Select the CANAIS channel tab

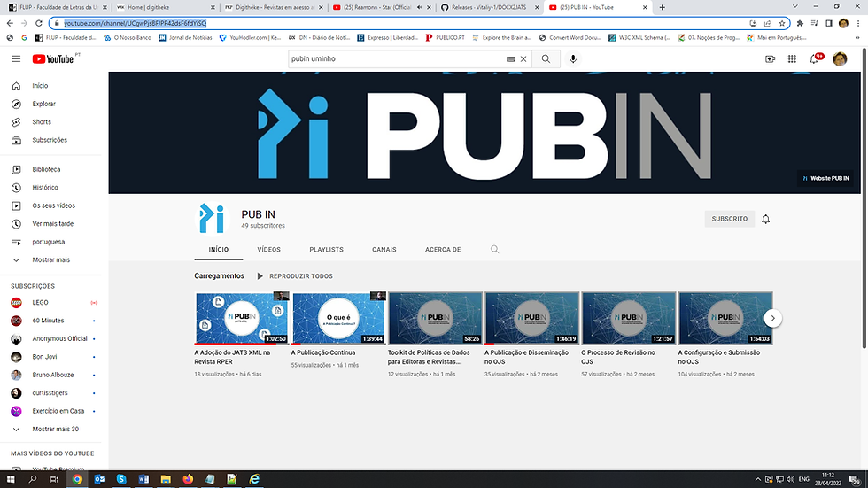(384, 250)
